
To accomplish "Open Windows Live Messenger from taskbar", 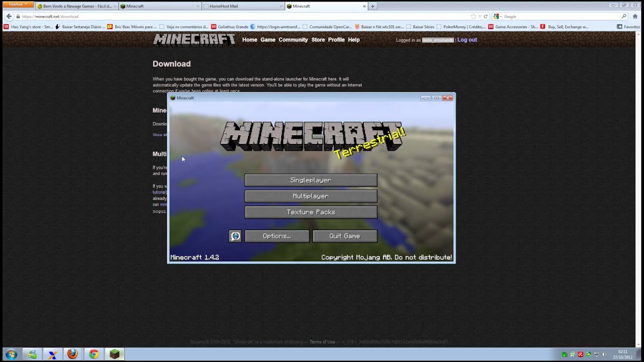I will [32, 354].
